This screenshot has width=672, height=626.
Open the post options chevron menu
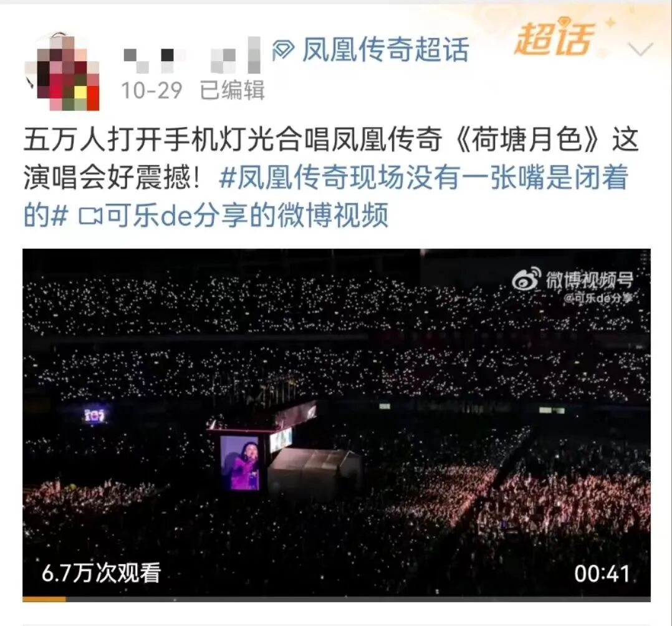pos(640,49)
